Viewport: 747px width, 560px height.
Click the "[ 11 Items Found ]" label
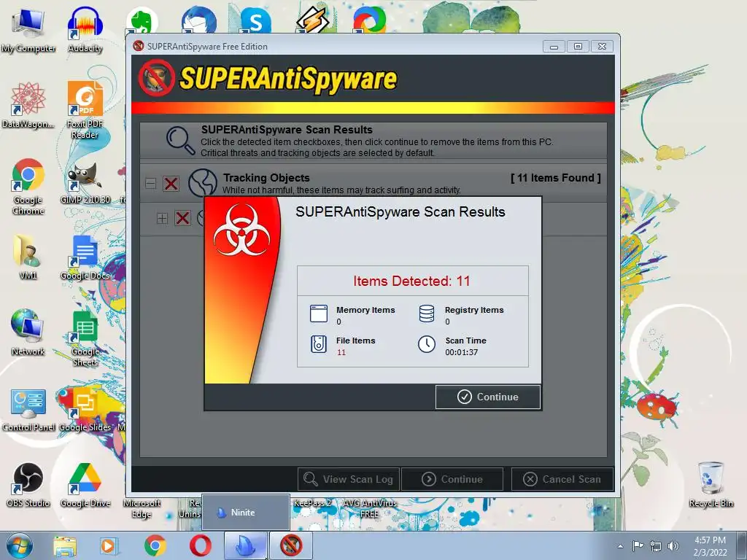[555, 178]
